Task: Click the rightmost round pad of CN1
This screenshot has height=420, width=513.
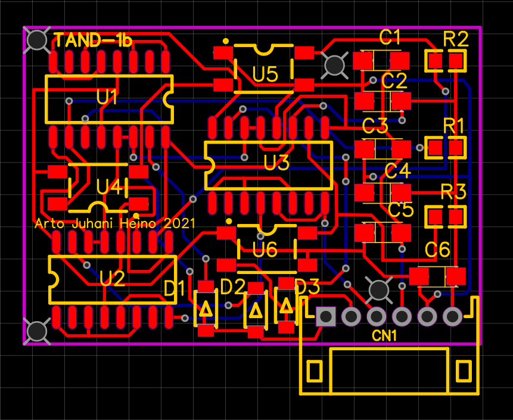Action: [x=452, y=316]
